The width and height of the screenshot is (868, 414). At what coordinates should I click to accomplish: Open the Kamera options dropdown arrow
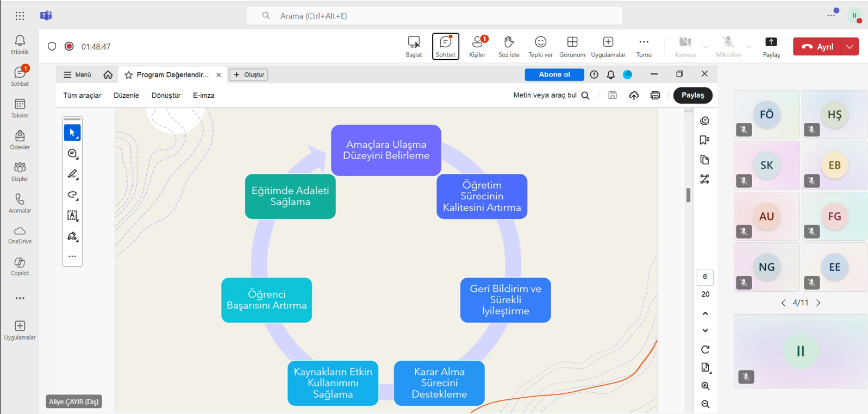coord(705,47)
